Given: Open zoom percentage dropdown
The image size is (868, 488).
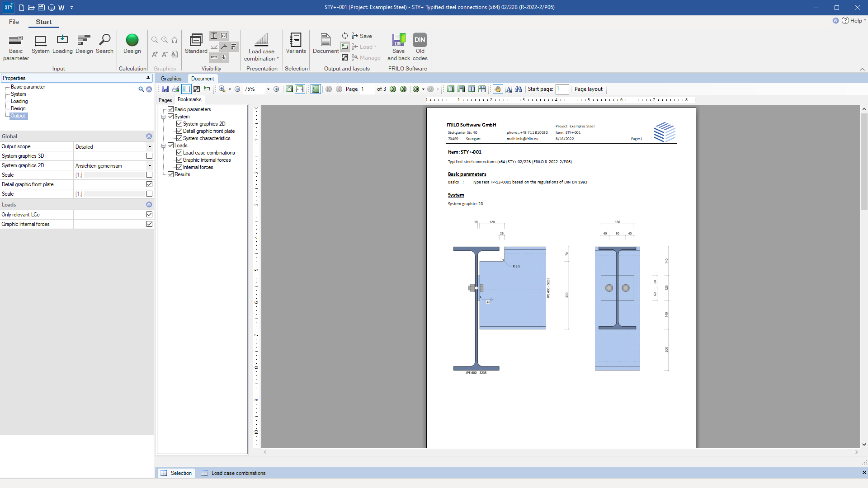Looking at the screenshot, I should pos(268,89).
